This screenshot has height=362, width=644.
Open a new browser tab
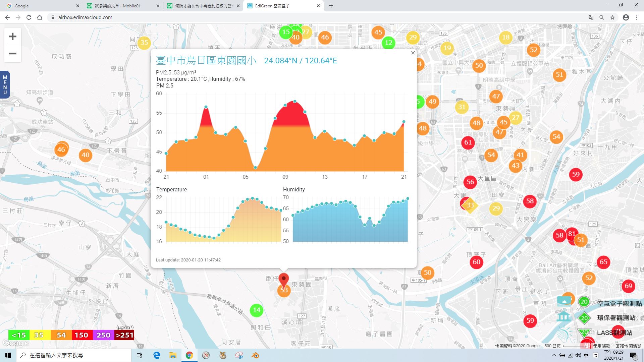click(x=331, y=6)
